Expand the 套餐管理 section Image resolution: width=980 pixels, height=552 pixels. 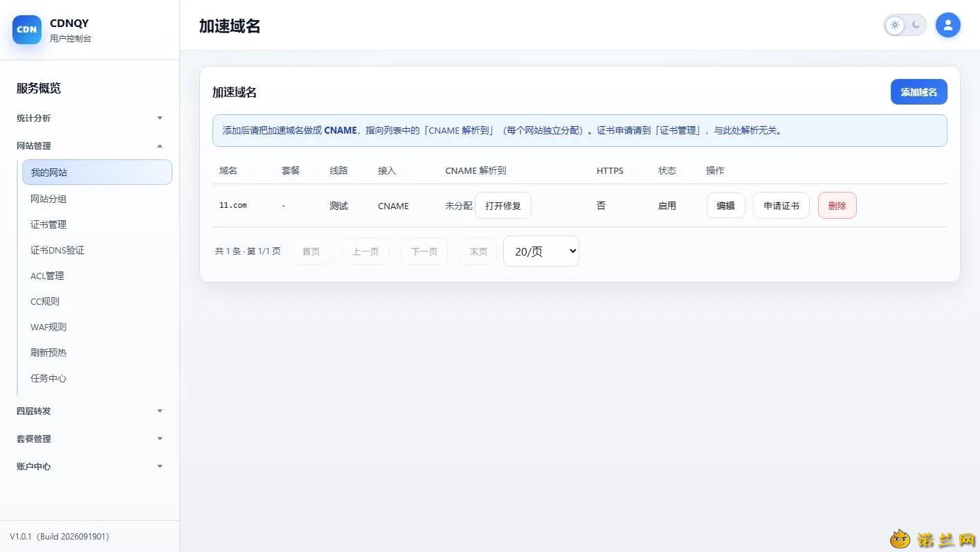tap(90, 438)
